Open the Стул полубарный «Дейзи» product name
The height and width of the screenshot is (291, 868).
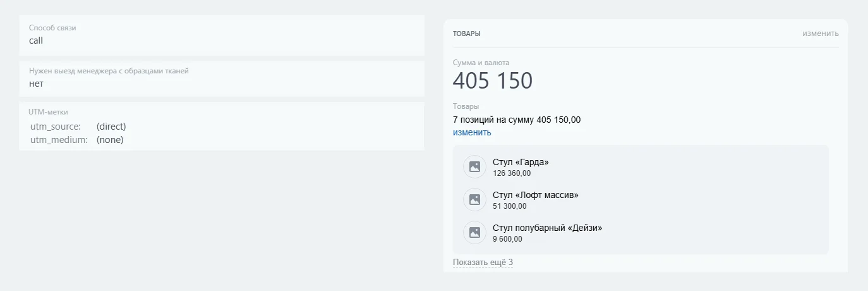point(547,228)
